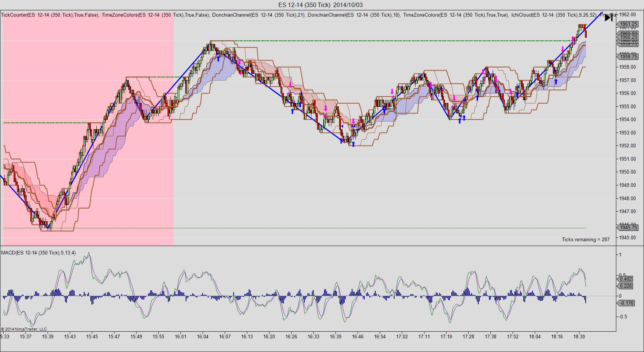Click the 15:49 time axis label

pos(137,336)
